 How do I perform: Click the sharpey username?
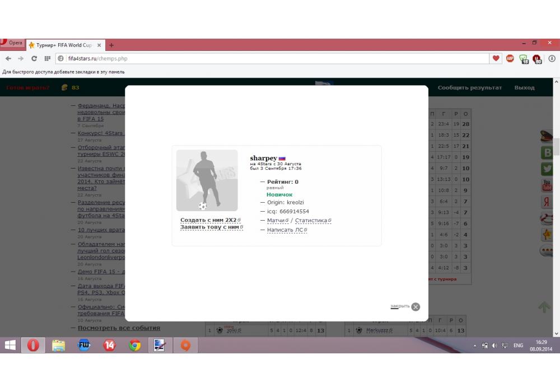click(x=264, y=158)
